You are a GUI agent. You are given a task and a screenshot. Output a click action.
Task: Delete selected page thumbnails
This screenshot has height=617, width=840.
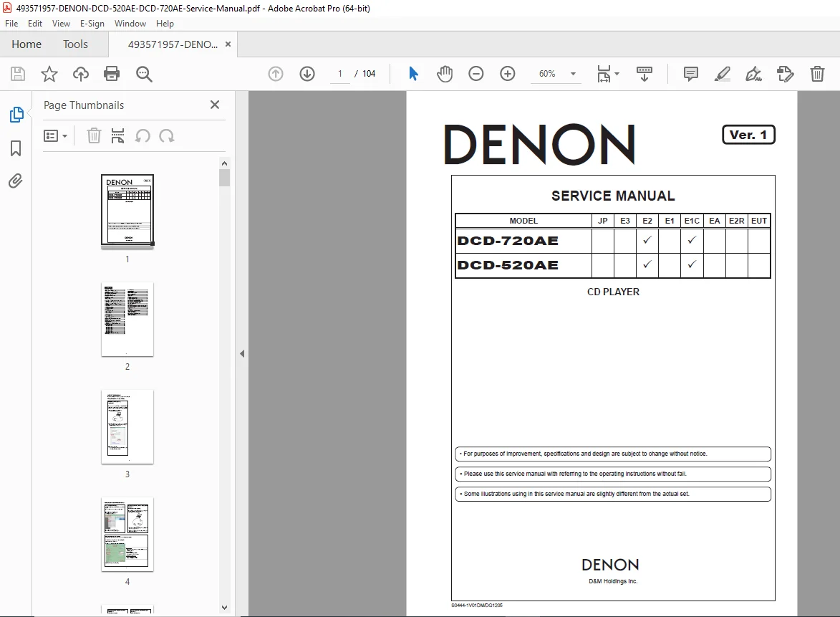94,135
